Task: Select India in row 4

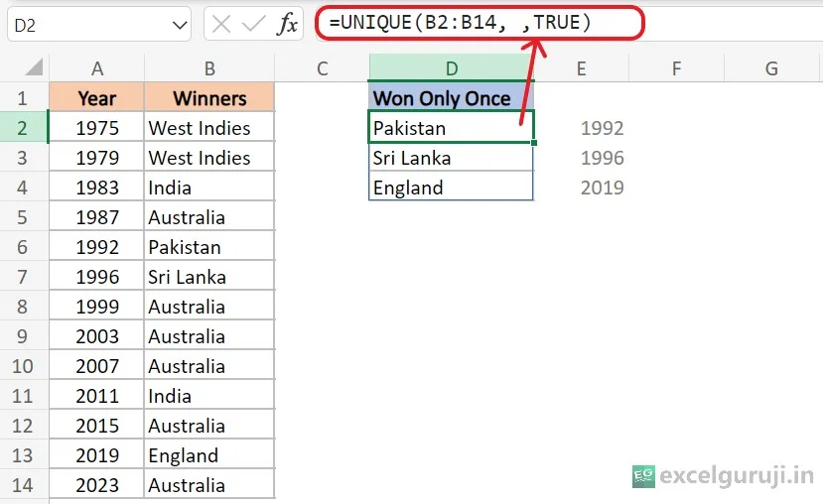Action: click(x=209, y=188)
